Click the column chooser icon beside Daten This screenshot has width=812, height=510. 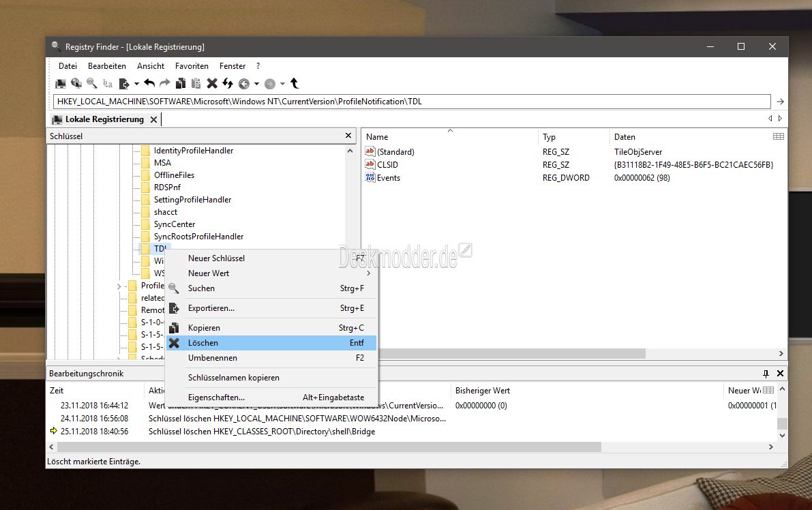(779, 136)
